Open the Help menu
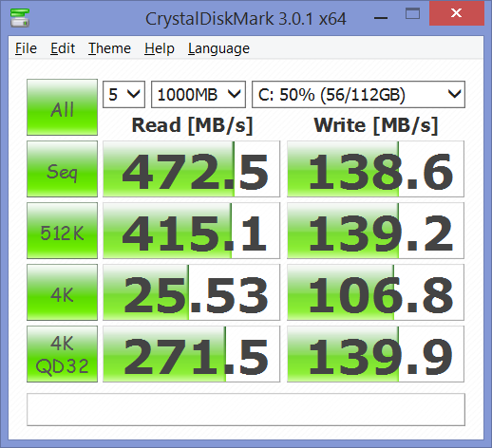The width and height of the screenshot is (492, 448). pos(160,48)
